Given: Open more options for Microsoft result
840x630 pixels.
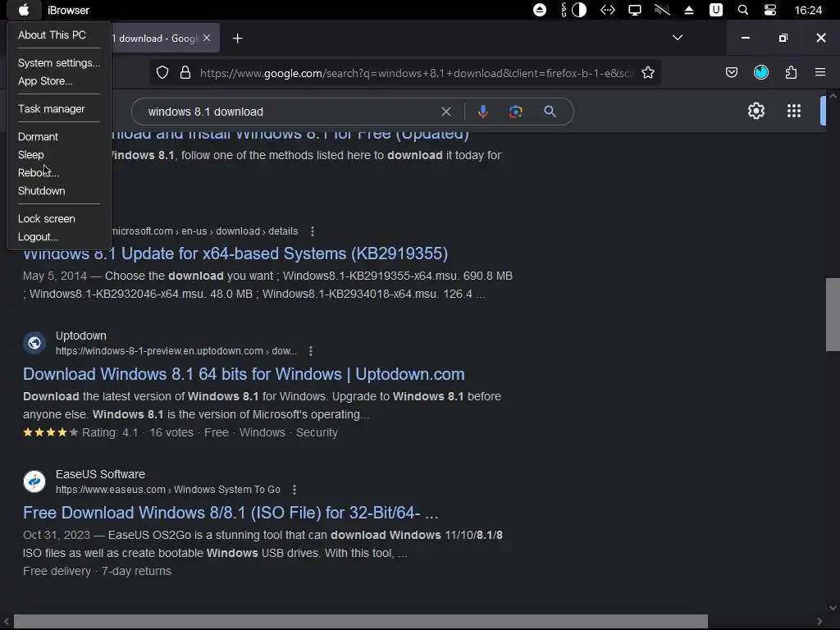Looking at the screenshot, I should click(313, 231).
